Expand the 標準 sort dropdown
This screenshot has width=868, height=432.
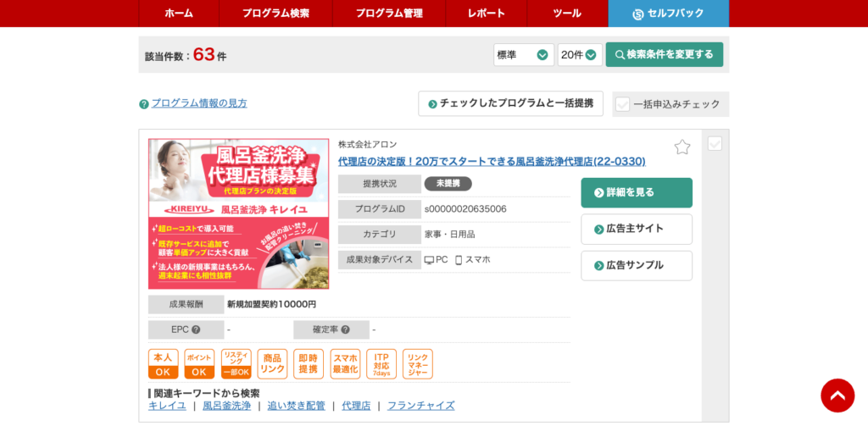524,55
